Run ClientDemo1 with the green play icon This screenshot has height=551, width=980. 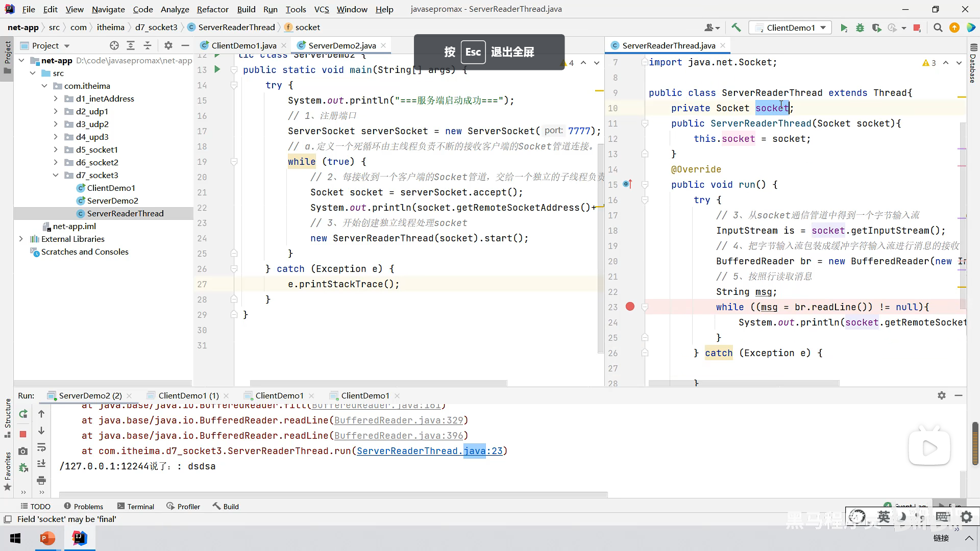(844, 28)
